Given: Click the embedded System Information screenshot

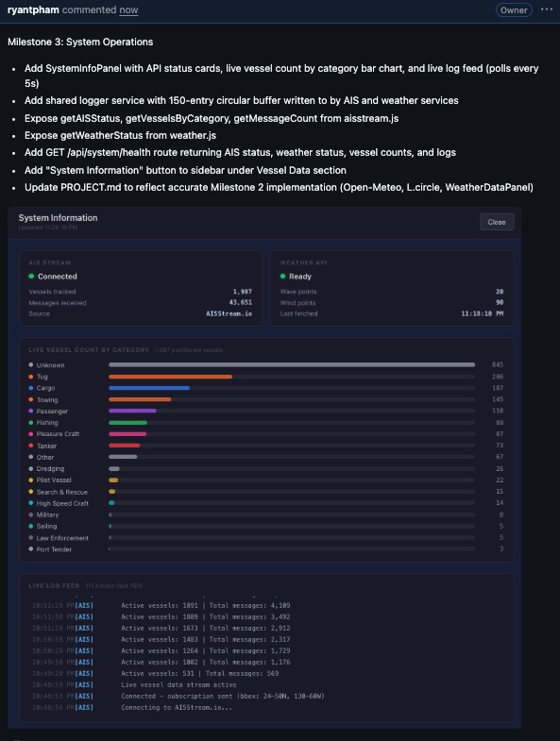Looking at the screenshot, I should click(x=264, y=467).
